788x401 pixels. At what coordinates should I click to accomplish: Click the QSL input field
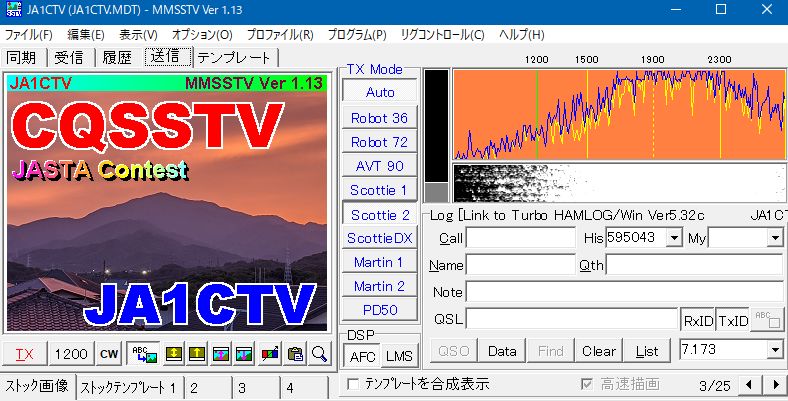pos(572,319)
